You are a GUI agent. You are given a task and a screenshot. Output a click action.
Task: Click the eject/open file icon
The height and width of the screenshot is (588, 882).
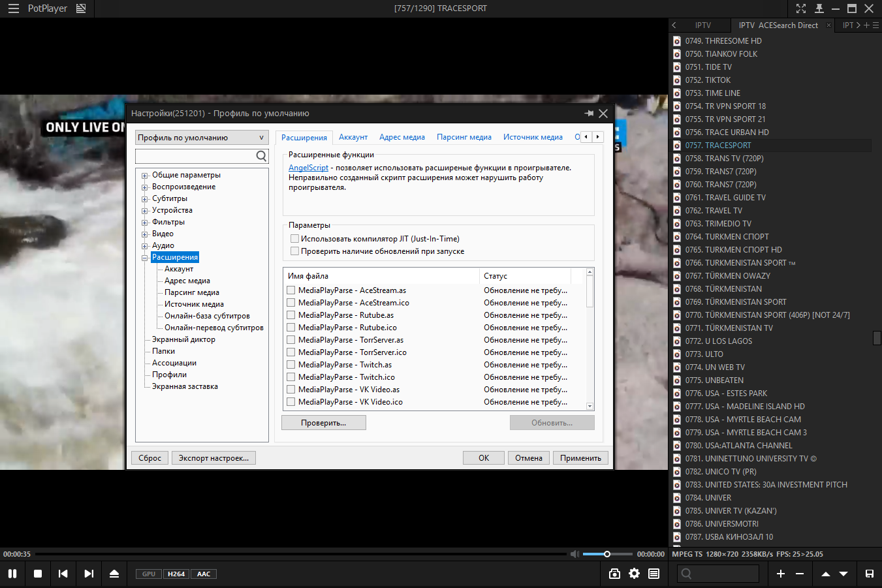tap(114, 574)
